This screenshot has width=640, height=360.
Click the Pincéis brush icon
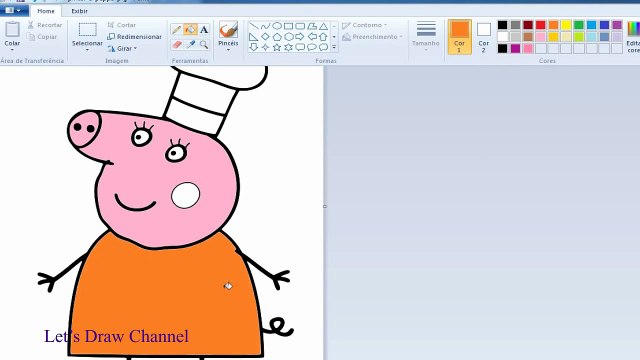point(228,29)
